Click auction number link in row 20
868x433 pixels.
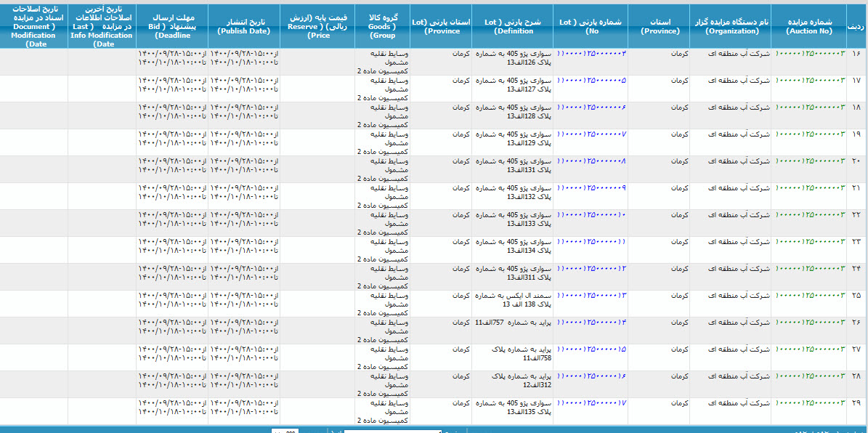pos(810,161)
